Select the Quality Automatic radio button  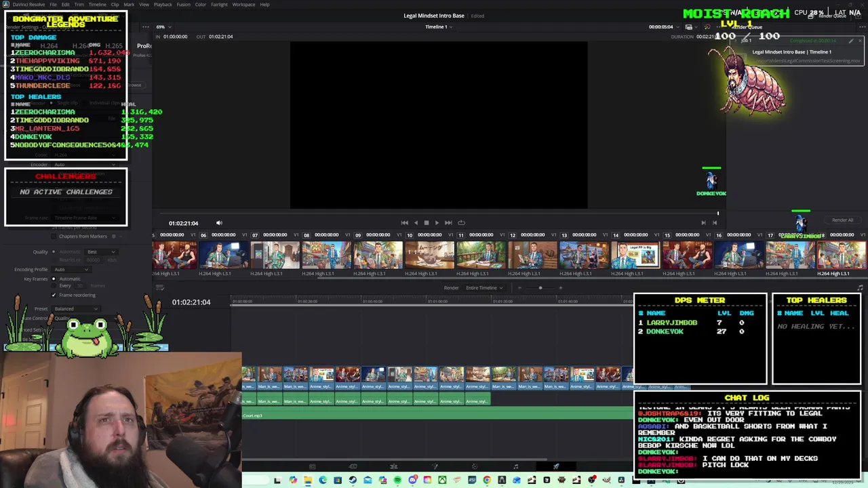54,252
